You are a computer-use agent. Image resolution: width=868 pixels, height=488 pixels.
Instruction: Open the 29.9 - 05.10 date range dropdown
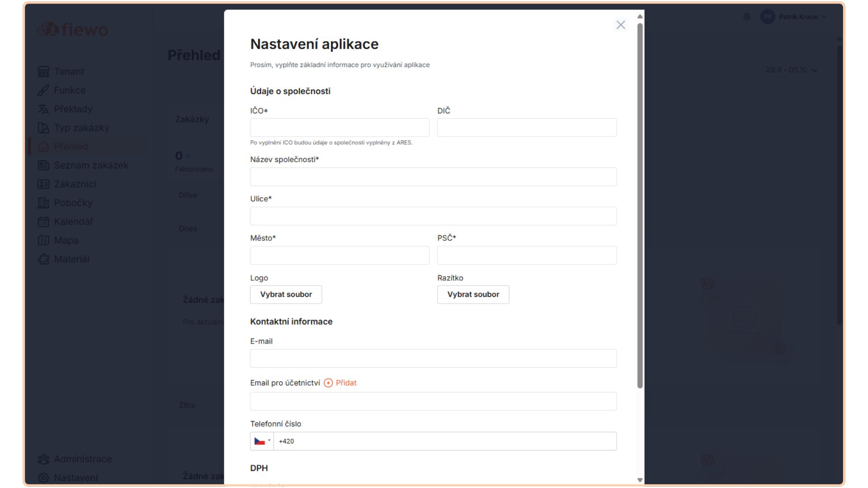pyautogui.click(x=791, y=70)
